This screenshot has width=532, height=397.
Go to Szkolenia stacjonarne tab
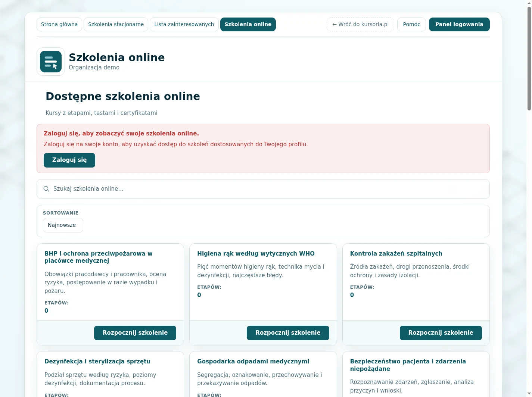click(x=116, y=24)
